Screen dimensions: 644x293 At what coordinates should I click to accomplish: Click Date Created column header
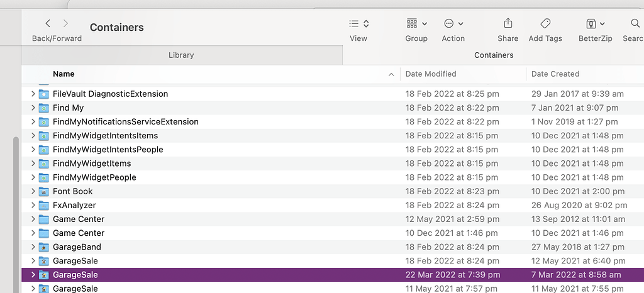pos(555,74)
